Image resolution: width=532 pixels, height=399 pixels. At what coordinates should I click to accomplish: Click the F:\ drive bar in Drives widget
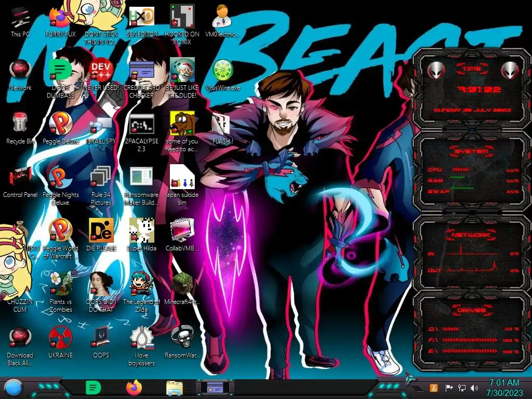[471, 340]
